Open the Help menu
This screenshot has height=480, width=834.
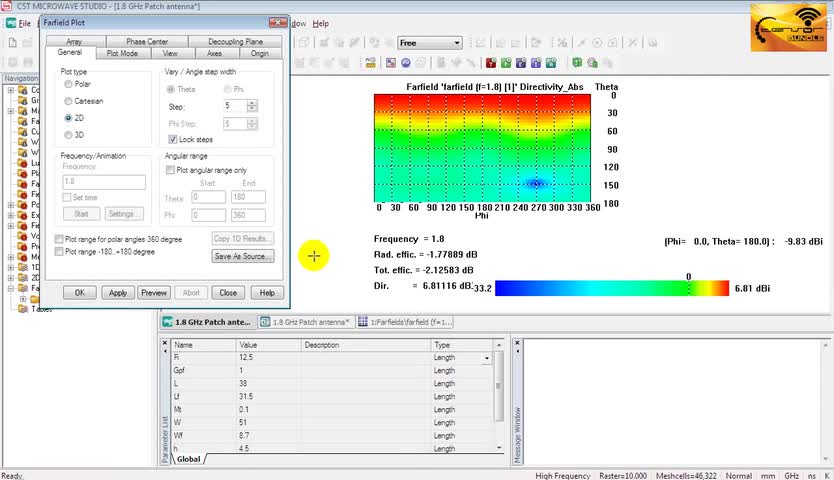click(x=320, y=23)
